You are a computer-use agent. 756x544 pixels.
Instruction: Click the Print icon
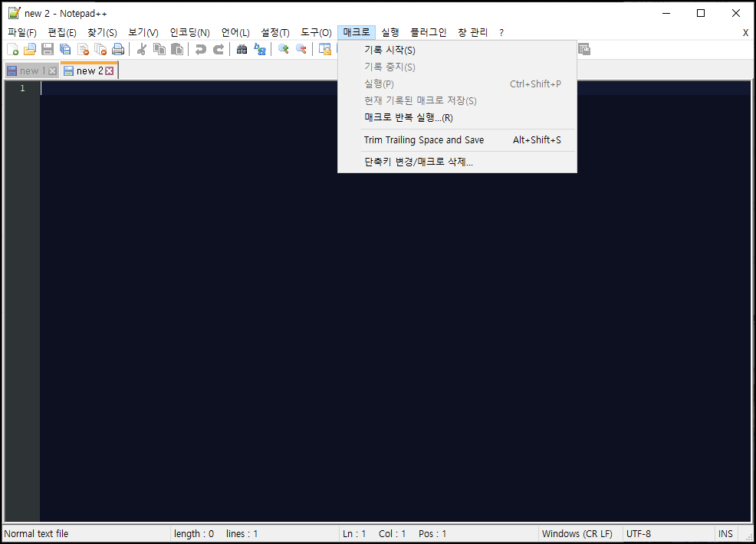(x=118, y=49)
